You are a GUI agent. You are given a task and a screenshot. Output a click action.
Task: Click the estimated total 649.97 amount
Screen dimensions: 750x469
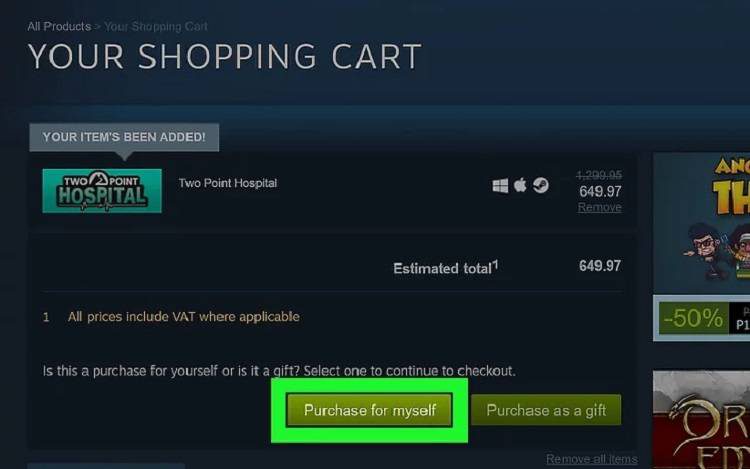(x=600, y=266)
